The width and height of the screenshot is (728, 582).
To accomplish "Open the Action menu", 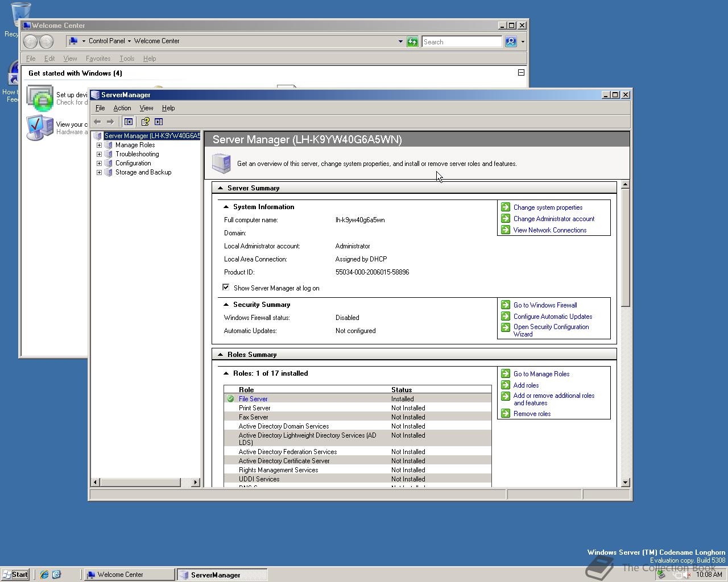I will (122, 108).
